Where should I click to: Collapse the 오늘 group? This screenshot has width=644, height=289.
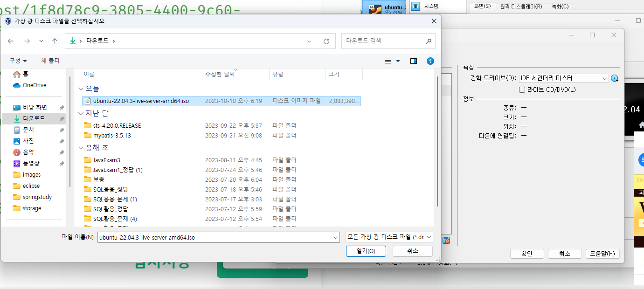point(82,89)
